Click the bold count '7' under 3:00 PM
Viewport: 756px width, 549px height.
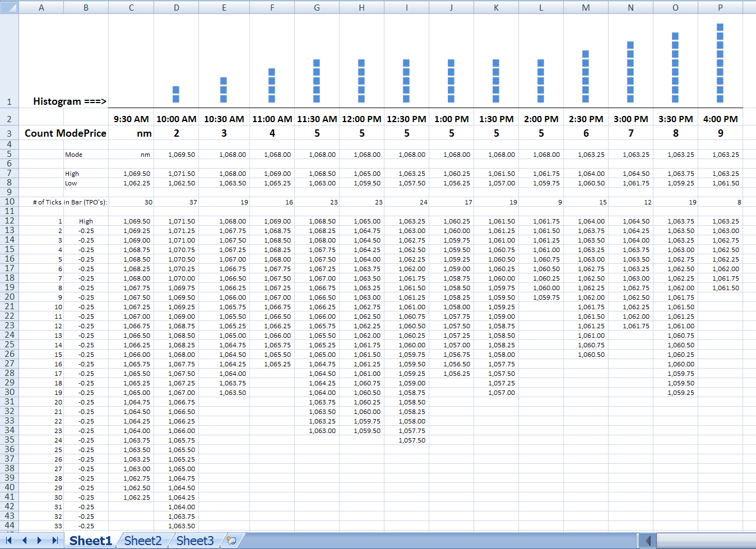(x=630, y=133)
